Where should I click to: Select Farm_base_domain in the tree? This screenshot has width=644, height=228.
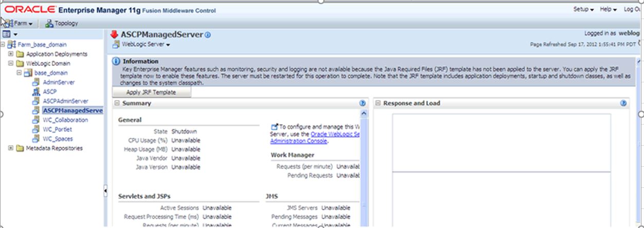pyautogui.click(x=42, y=45)
